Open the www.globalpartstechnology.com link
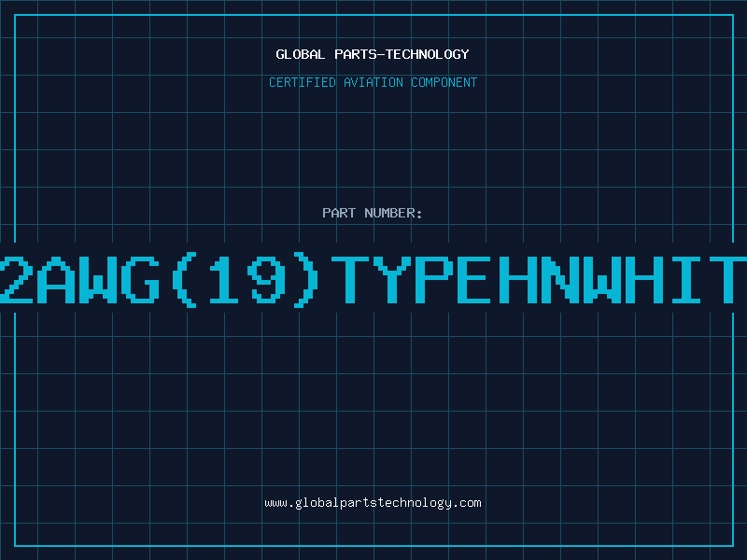Image resolution: width=747 pixels, height=560 pixels. (373, 503)
